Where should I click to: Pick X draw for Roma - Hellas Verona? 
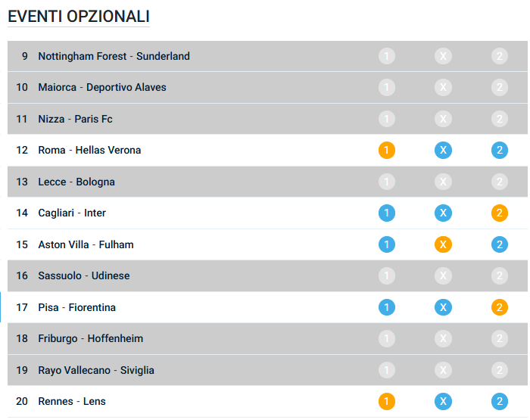tap(443, 150)
